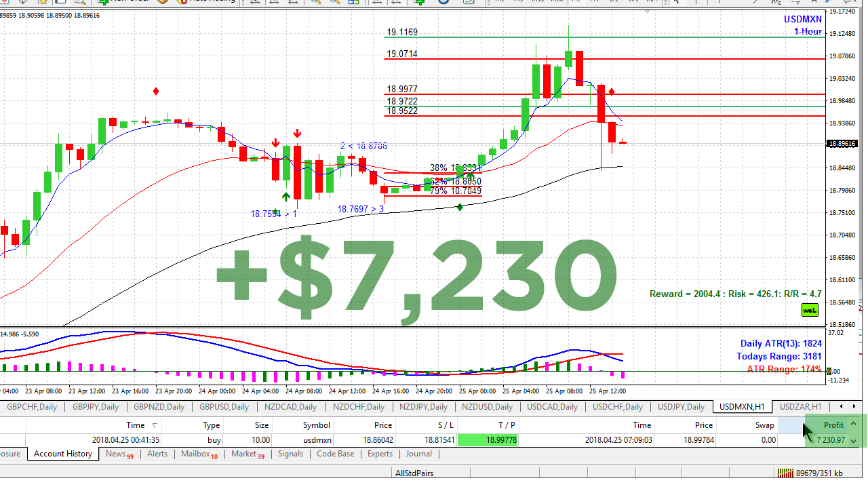This screenshot has height=489, width=868.
Task: View the Experts terminal tab
Action: click(x=380, y=454)
